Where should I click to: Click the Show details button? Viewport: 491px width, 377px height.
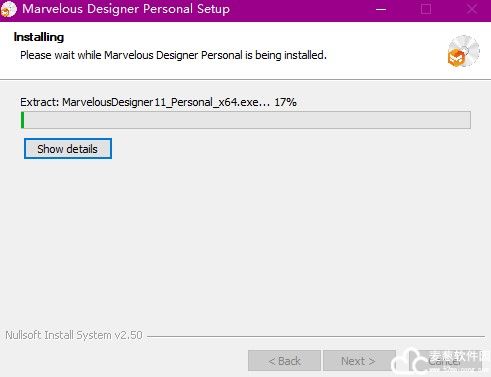click(68, 149)
